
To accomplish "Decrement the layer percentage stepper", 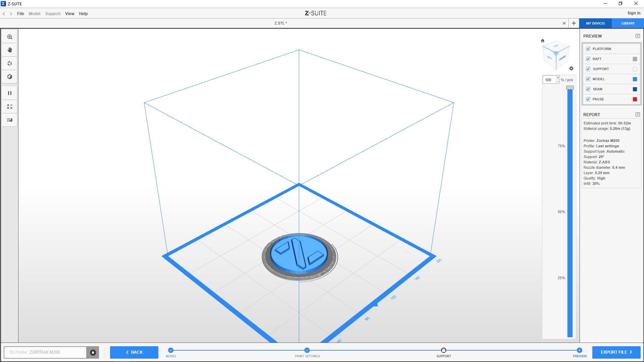I will click(558, 82).
